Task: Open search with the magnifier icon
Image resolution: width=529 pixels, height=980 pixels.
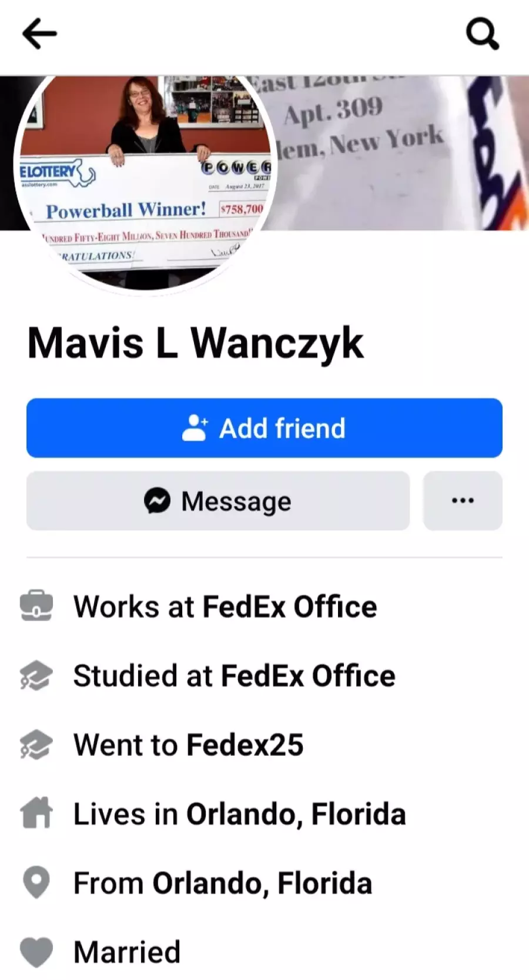Action: [483, 34]
